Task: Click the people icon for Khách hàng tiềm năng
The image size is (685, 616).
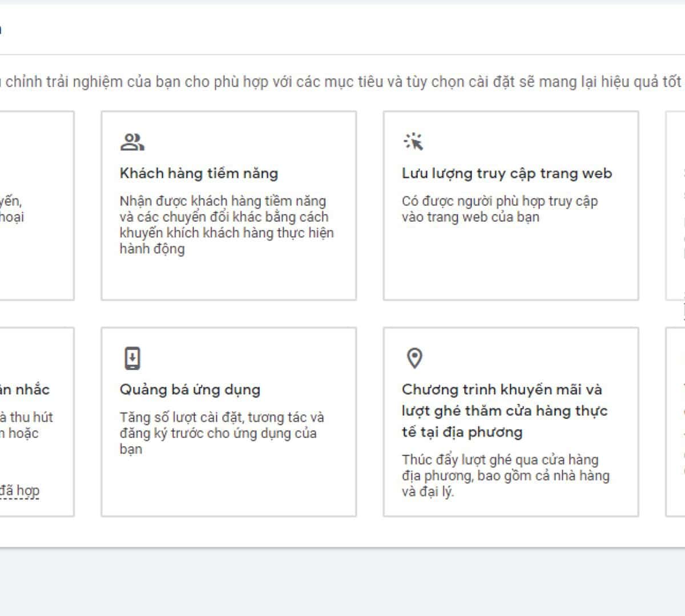Action: point(132,142)
